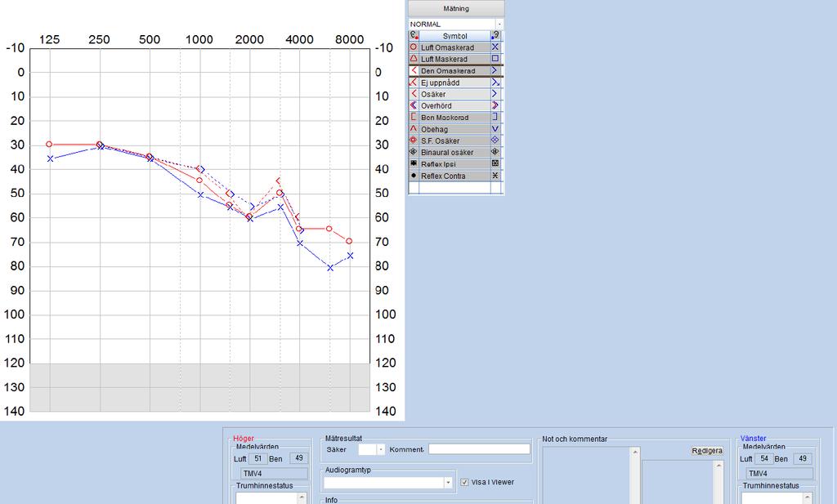
Task: Open the Säker dropdown in Mätresultat
Action: (381, 449)
